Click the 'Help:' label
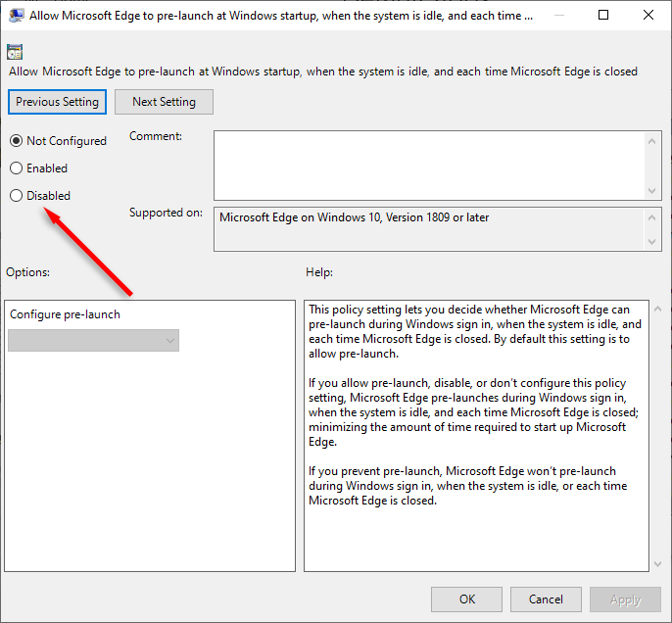 coord(319,272)
